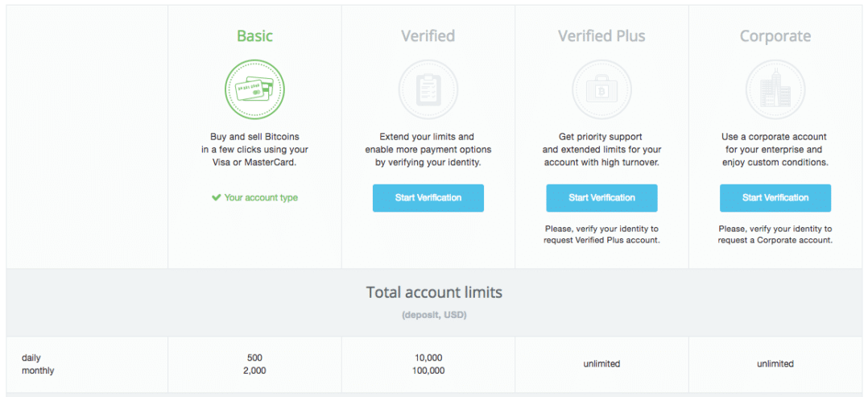This screenshot has width=868, height=397.
Task: Click the Basic credit cards icon
Action: (x=254, y=89)
